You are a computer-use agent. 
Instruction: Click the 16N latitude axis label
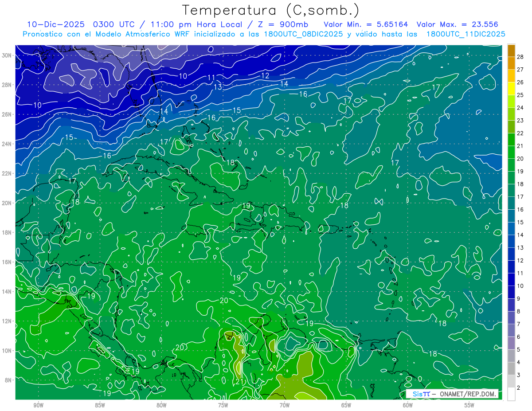7,262
